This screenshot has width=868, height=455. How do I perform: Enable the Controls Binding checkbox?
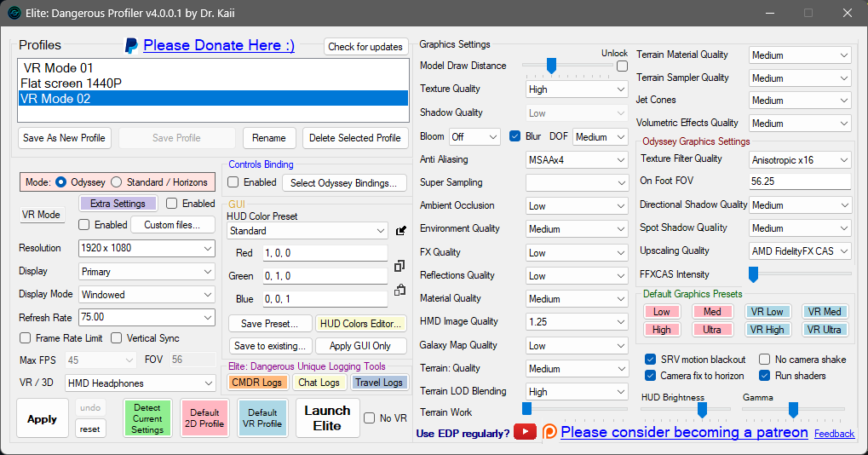(x=233, y=182)
